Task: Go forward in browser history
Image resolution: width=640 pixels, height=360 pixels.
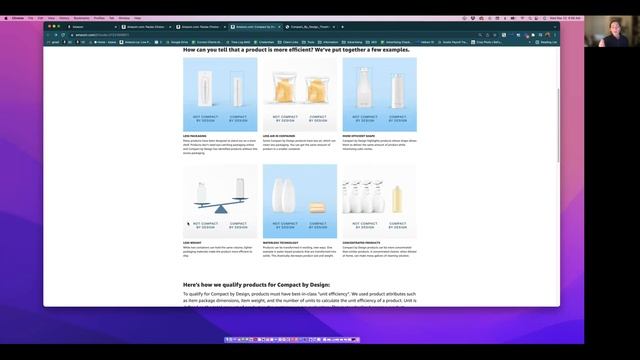Action: pos(56,35)
